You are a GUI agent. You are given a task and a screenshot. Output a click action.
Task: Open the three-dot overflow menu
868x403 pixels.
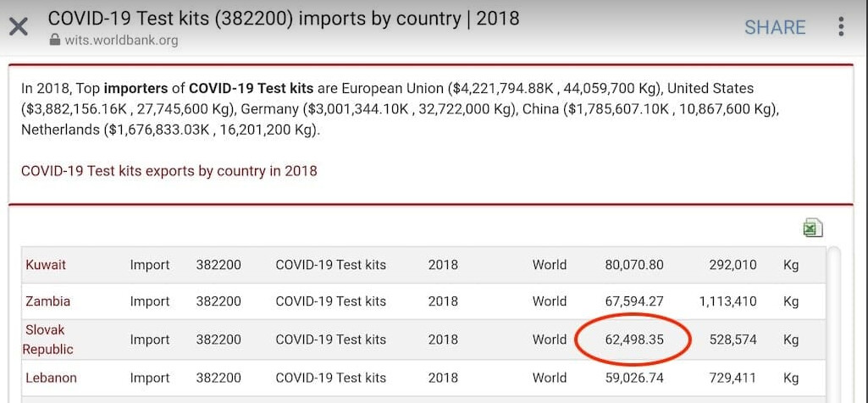(841, 26)
